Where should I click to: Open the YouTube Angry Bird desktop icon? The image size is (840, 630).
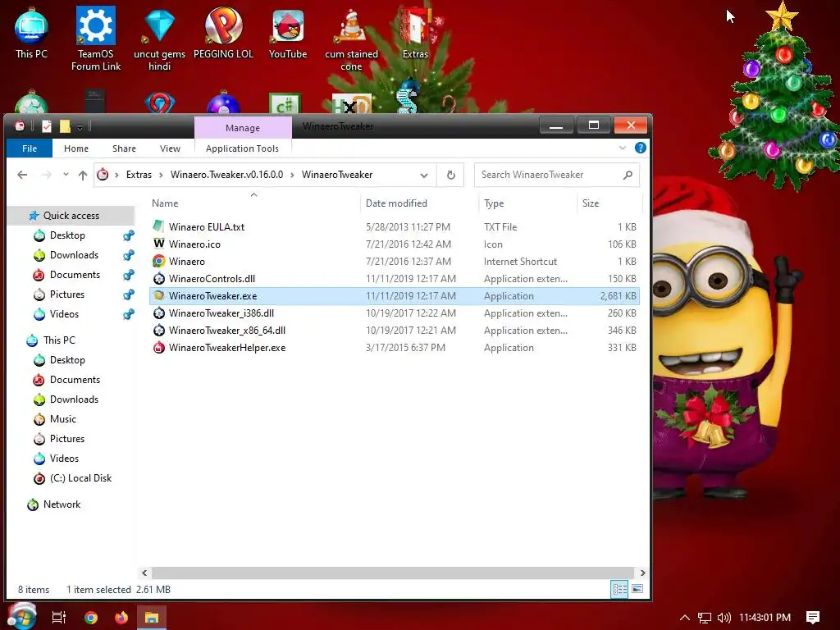point(288,33)
